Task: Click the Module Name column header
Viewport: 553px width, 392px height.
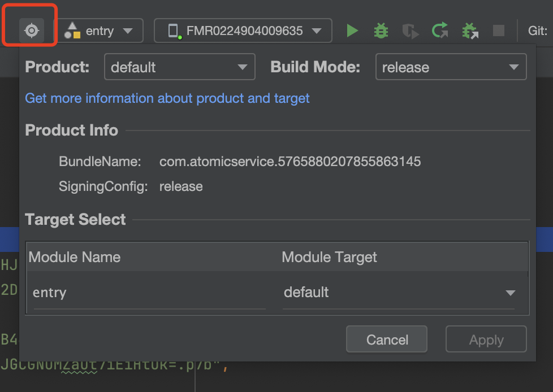Action: (75, 257)
